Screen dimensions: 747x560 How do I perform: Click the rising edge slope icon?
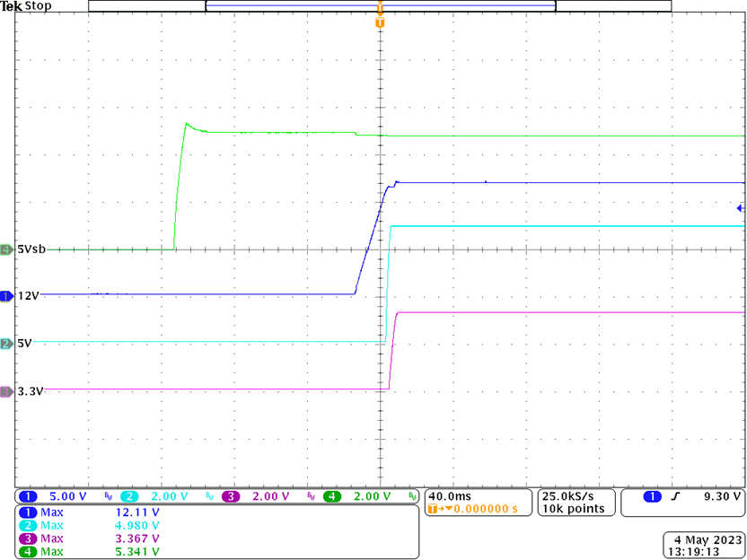pos(681,496)
